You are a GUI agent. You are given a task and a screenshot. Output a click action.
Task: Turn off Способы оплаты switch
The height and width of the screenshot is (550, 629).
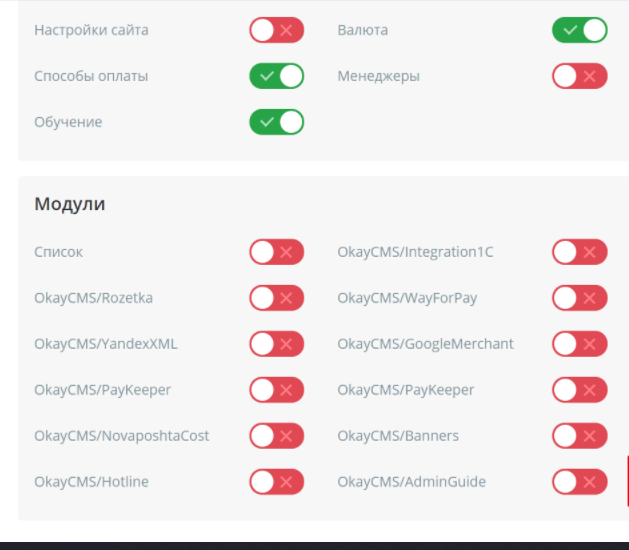click(276, 76)
